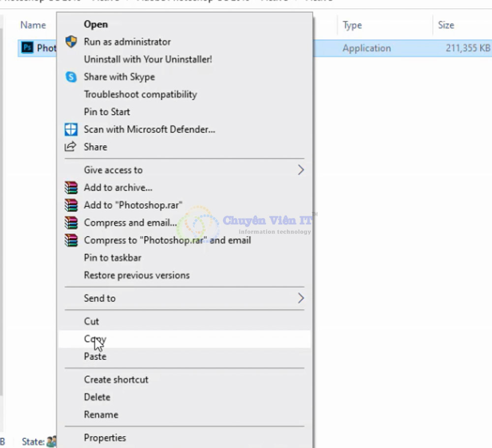Sort files by the Size column header
This screenshot has height=448, width=492.
pyautogui.click(x=446, y=25)
